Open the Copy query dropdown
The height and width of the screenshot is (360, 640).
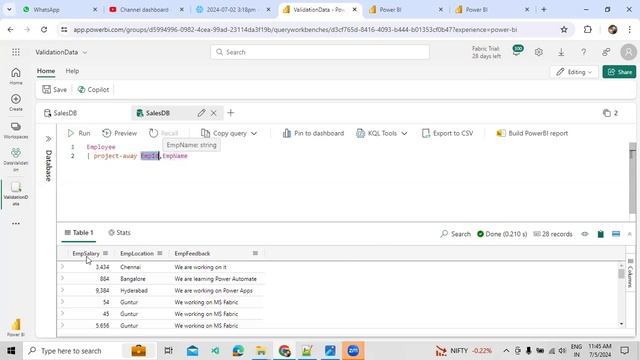point(229,133)
